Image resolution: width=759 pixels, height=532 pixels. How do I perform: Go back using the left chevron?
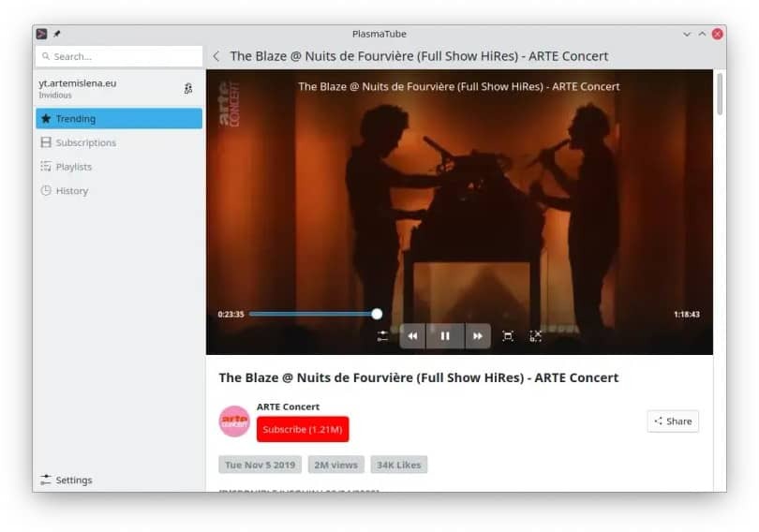tap(216, 56)
